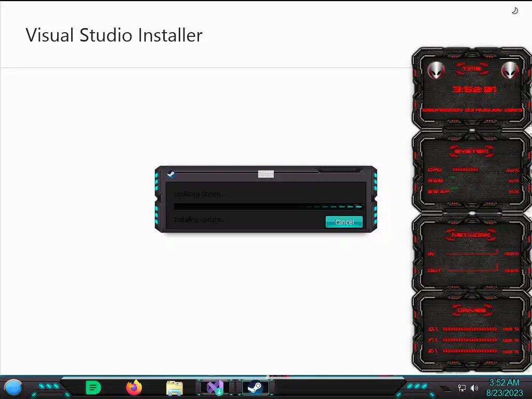Click the DRIVES widget header

point(471,310)
